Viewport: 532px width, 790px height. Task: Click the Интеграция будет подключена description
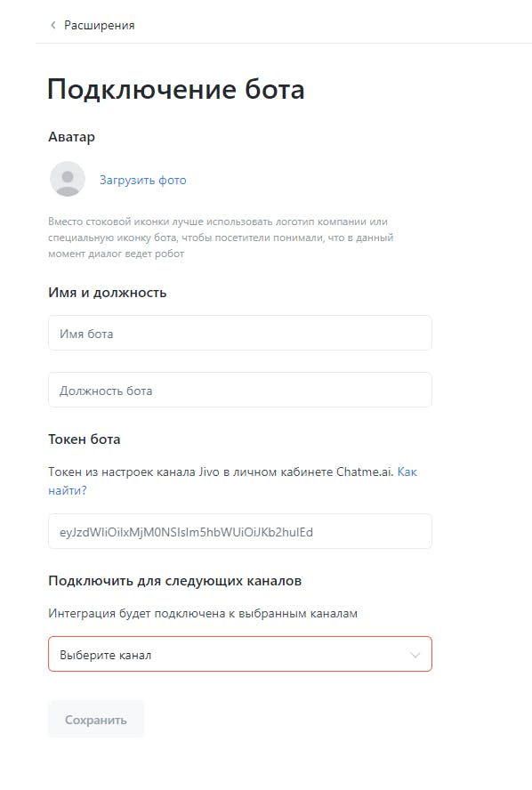click(203, 614)
